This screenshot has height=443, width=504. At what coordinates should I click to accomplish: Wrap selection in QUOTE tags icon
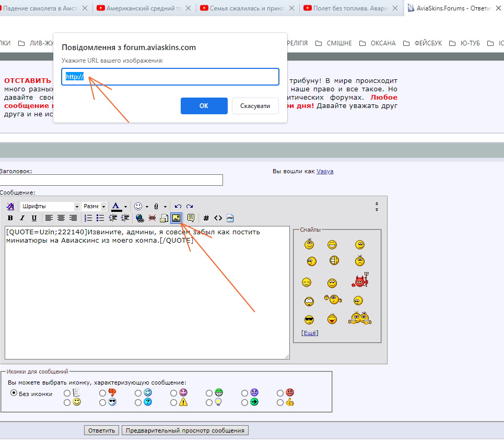tap(191, 218)
